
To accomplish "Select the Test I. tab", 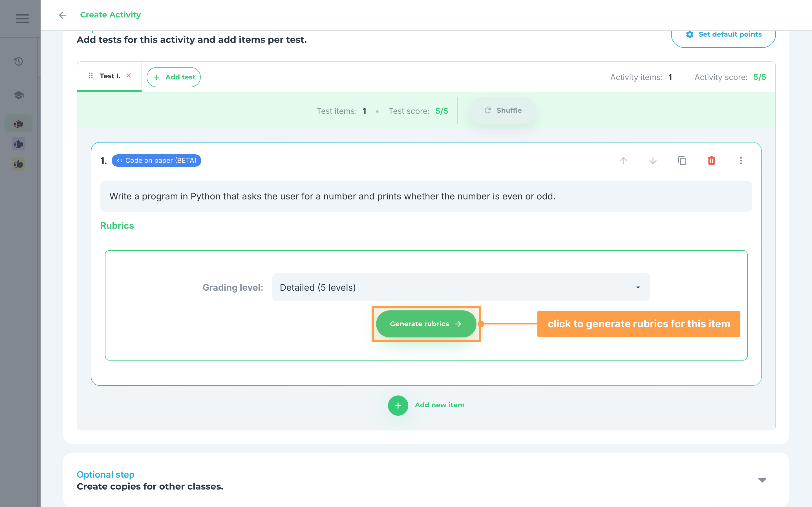I will [109, 76].
